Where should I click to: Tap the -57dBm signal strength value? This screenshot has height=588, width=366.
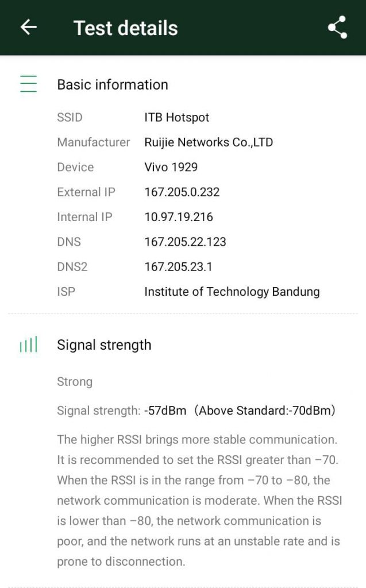coord(165,411)
